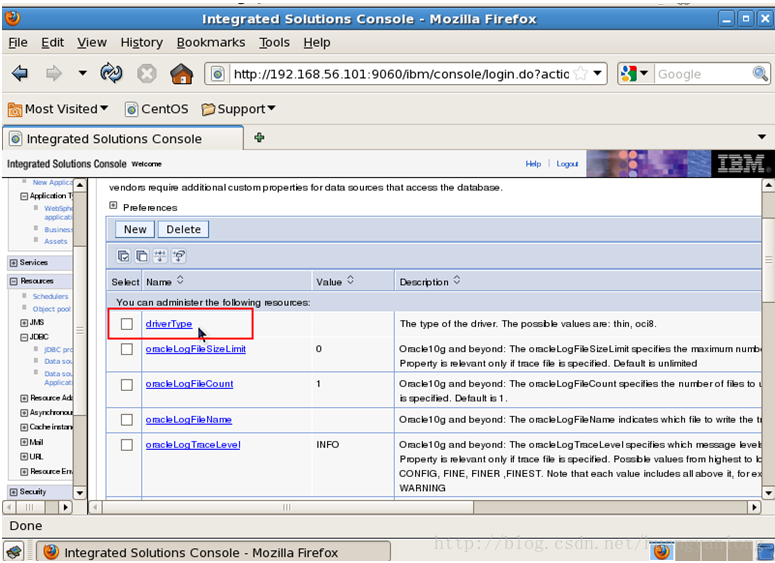Image resolution: width=775 pixels, height=563 pixels.
Task: Open the History menu
Action: [x=141, y=43]
